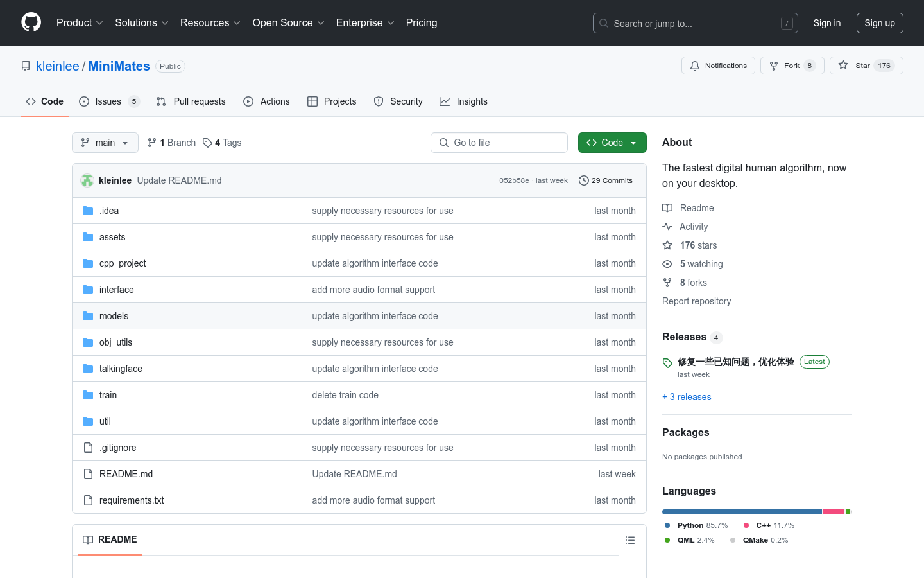Screen dimensions: 924x578
Task: Click the Readme book icon in About
Action: 667,208
